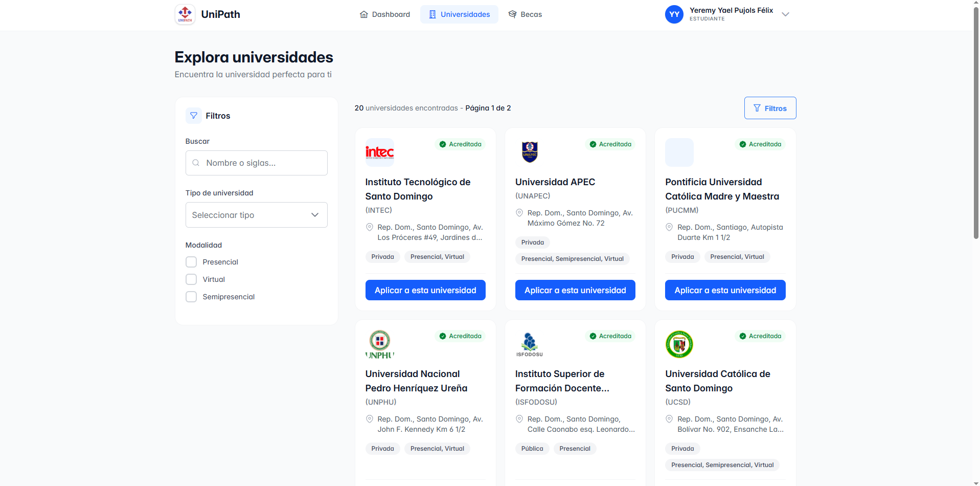Image resolution: width=980 pixels, height=486 pixels.
Task: Open Universidad Nacional Pedro Henríquez Ureña title
Action: click(416, 381)
